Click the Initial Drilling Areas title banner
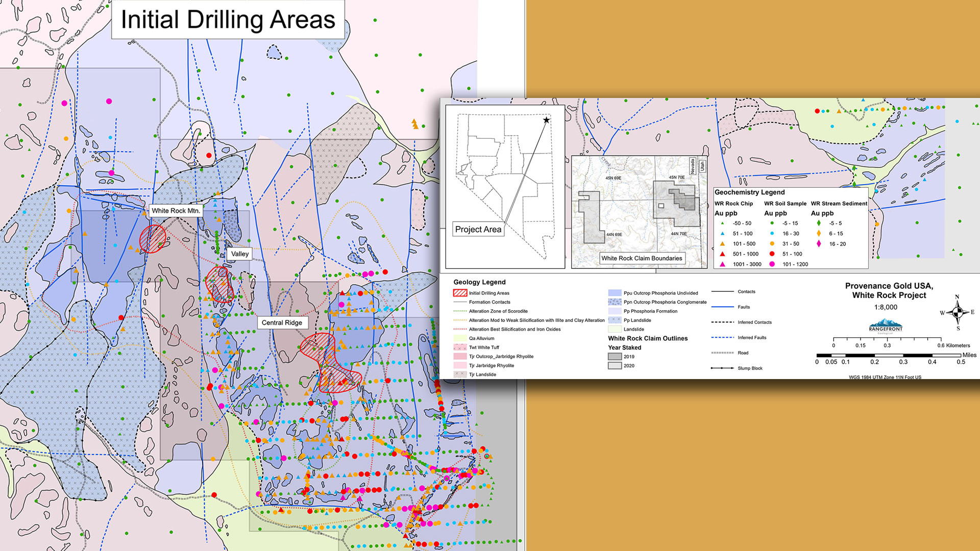The width and height of the screenshot is (980, 551). point(228,20)
